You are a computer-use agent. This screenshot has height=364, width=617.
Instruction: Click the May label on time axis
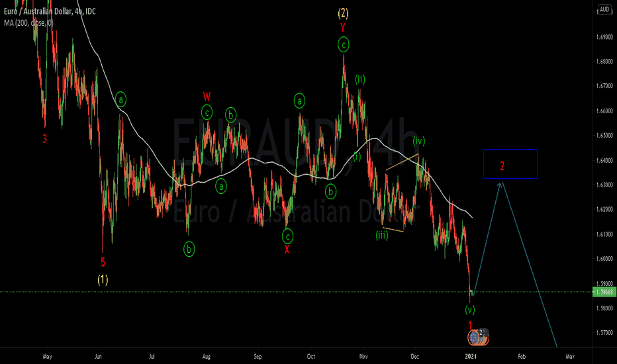click(x=47, y=357)
